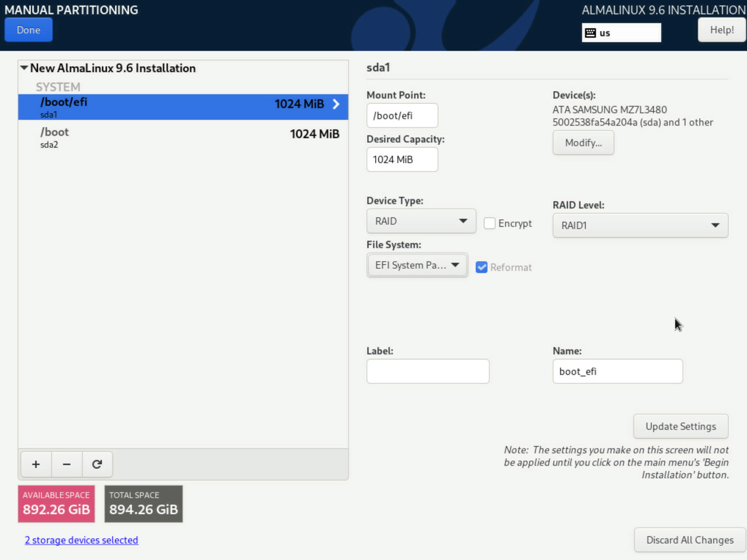Click the remove mount point minus icon

[x=67, y=464]
